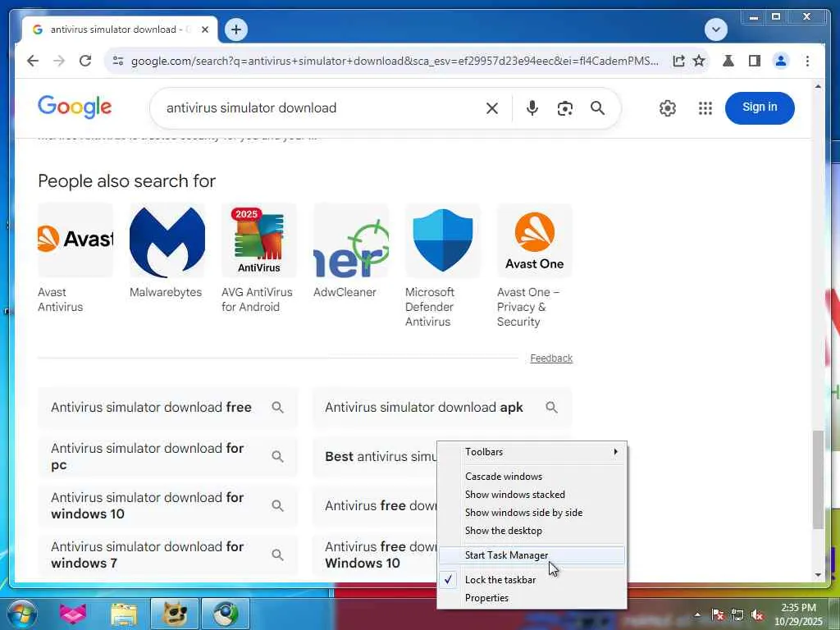Open the pink cat taskbar app
Screen dimensions: 840x630
pyautogui.click(x=73, y=614)
